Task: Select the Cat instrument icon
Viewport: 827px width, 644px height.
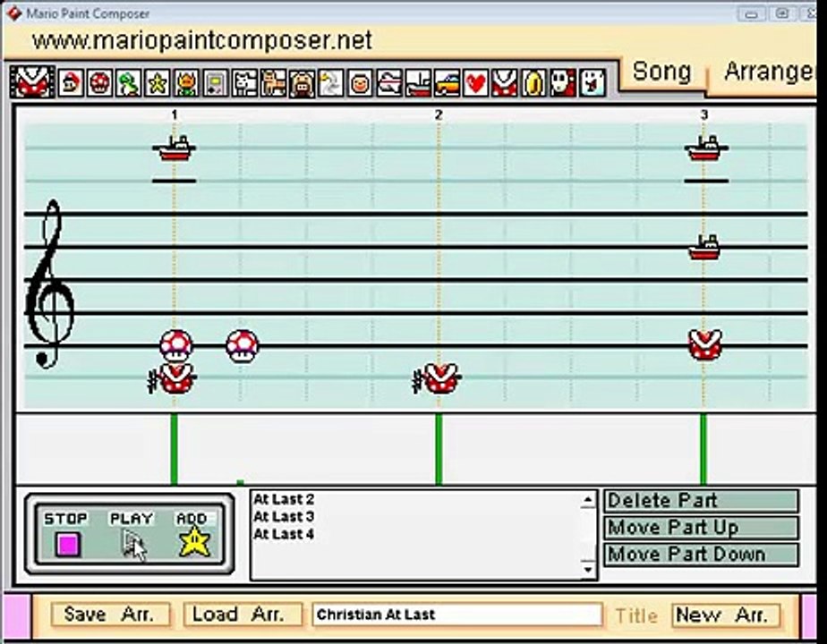Action: 273,83
